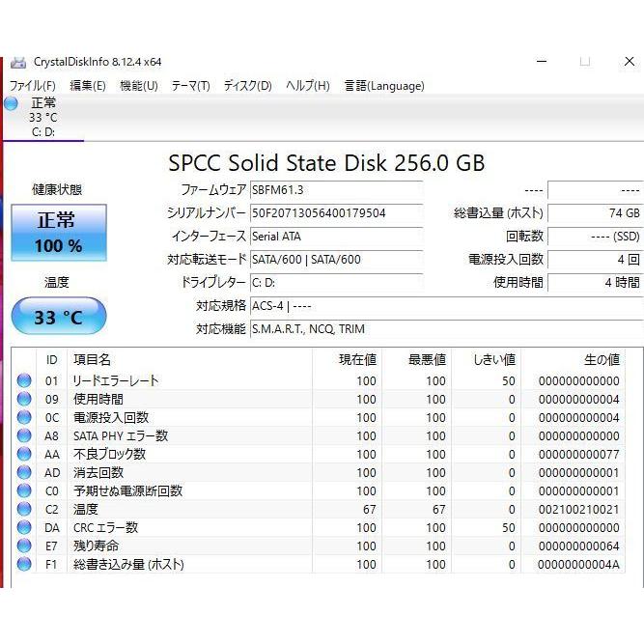
Task: Open the ディスク(D) menu
Action: (x=247, y=86)
